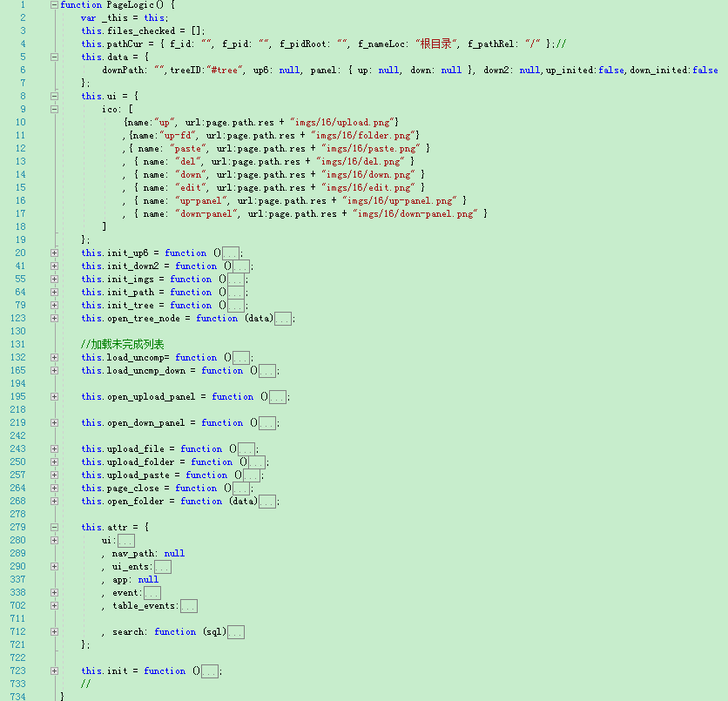Expand the upload_folder function
Viewport: 728px width, 701px height.
pyautogui.click(x=54, y=462)
